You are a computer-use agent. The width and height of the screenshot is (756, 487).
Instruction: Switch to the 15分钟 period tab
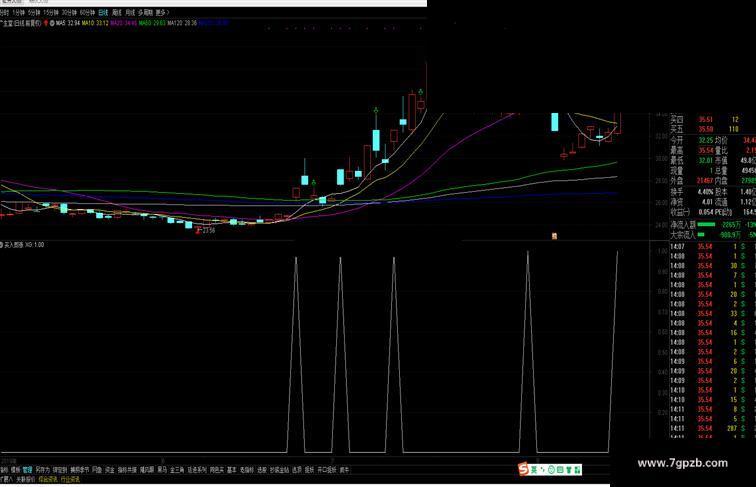tap(51, 13)
